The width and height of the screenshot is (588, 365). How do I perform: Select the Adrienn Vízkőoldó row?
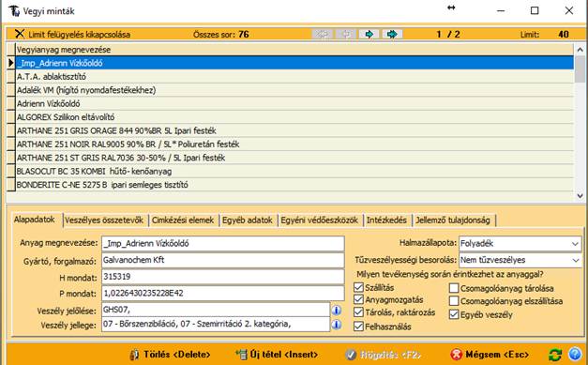pos(294,103)
